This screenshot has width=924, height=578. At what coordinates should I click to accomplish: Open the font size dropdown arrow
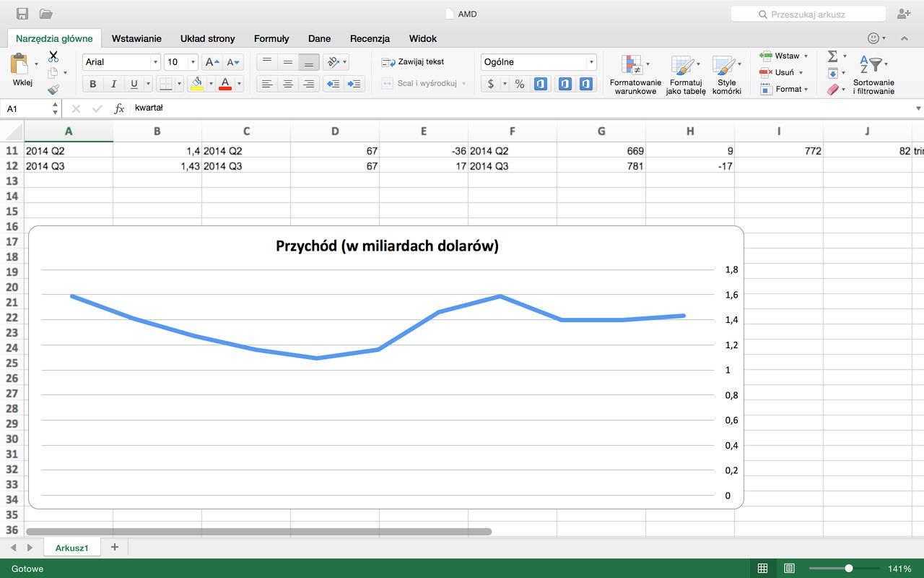[193, 62]
